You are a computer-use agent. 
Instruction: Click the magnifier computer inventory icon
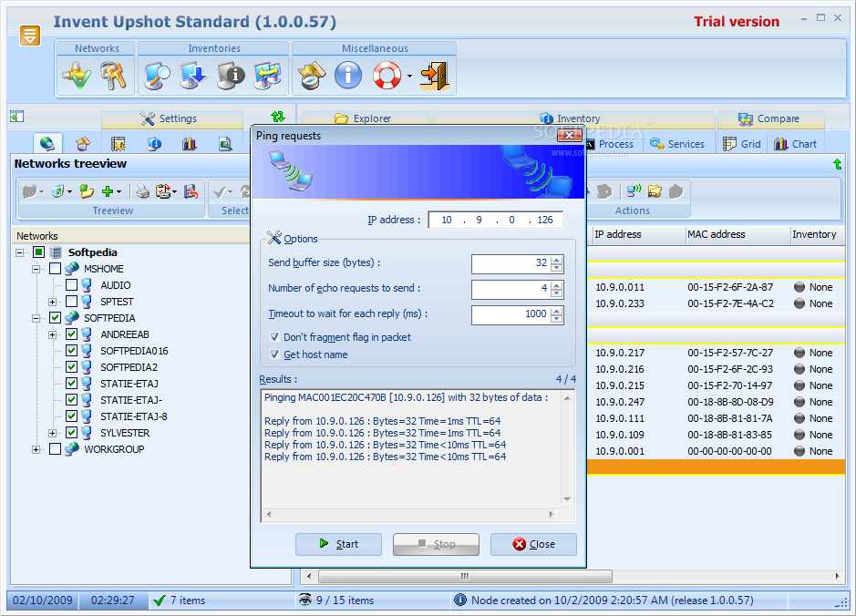pyautogui.click(x=157, y=76)
